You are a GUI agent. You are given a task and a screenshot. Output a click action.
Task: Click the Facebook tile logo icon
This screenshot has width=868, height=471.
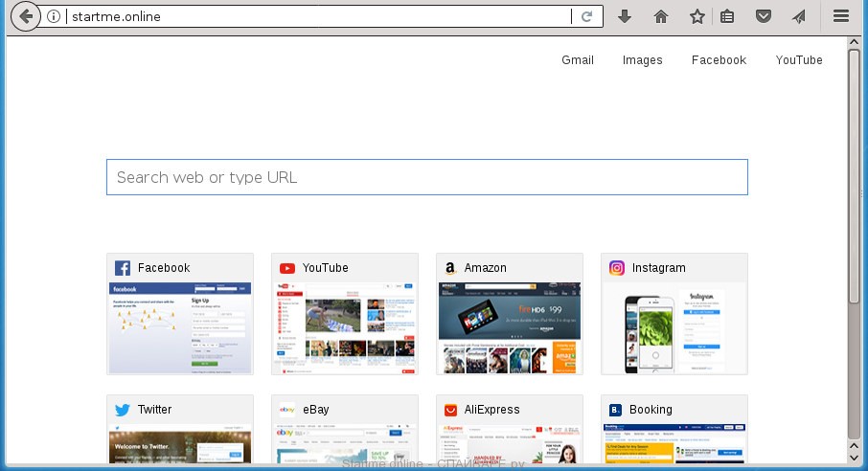pyautogui.click(x=123, y=268)
